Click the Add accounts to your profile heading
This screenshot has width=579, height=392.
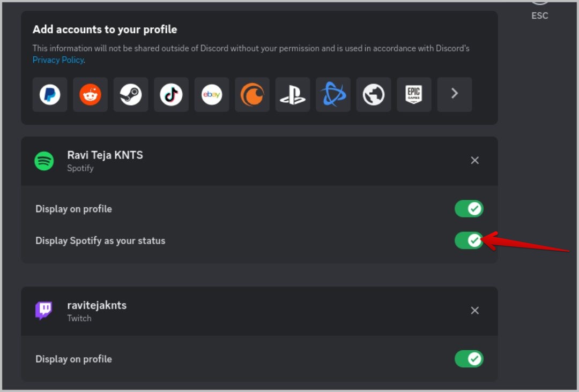pos(105,29)
